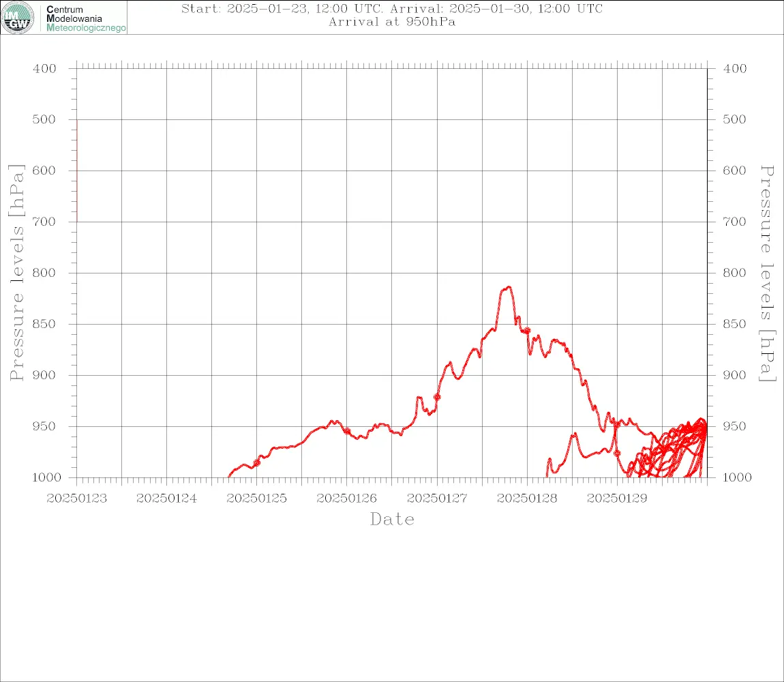
Task: Click the right axis 500 label
Action: click(x=735, y=119)
